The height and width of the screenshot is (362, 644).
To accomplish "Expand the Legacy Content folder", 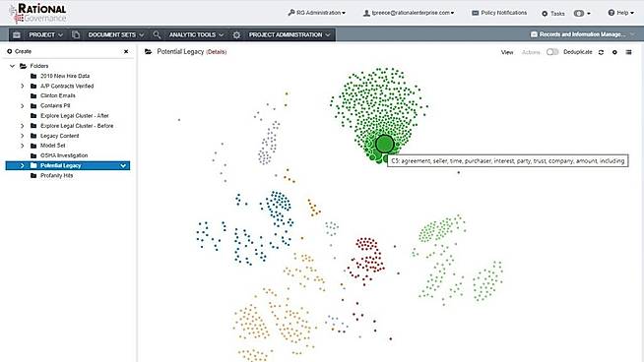I will (23, 136).
